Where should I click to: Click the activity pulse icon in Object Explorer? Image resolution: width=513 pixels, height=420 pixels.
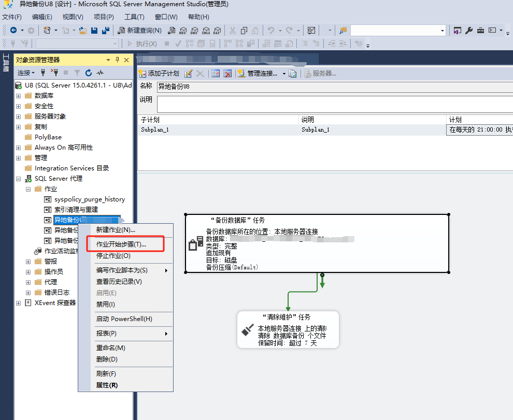pyautogui.click(x=100, y=73)
